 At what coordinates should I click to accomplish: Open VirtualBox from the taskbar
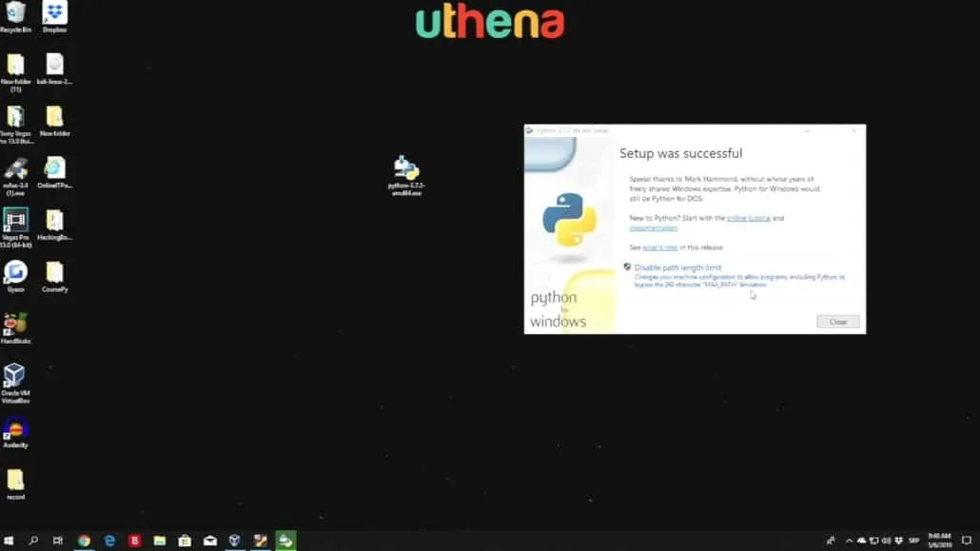click(235, 541)
